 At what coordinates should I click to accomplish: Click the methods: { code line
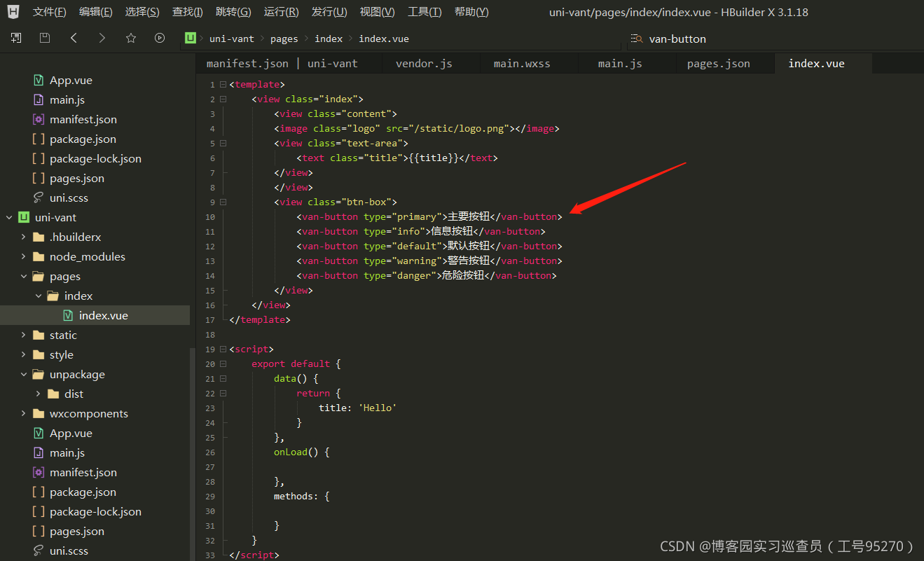pyautogui.click(x=301, y=496)
